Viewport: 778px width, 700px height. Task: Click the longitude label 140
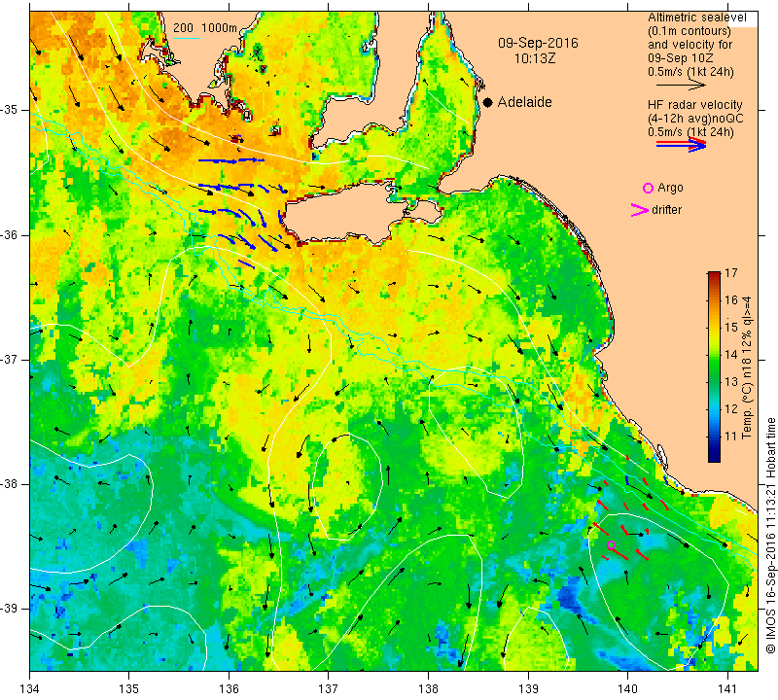627,689
